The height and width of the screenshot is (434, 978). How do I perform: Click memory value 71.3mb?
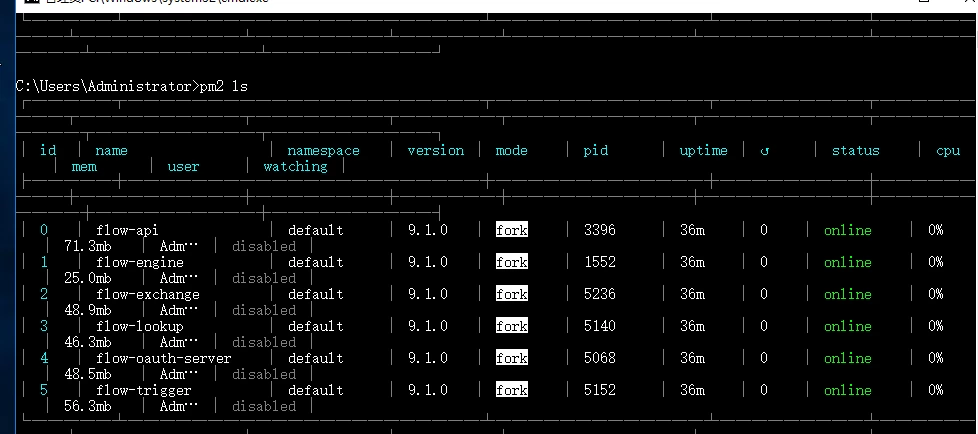pos(88,246)
